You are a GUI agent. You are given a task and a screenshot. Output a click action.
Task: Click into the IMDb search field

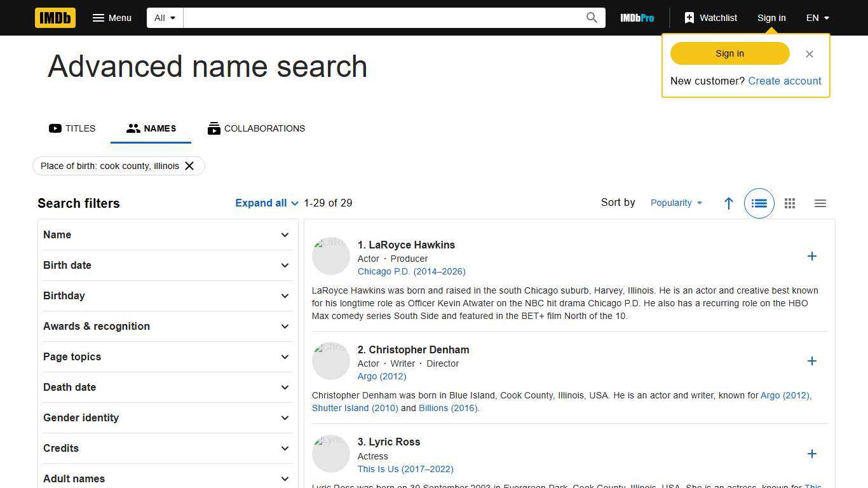(x=381, y=18)
